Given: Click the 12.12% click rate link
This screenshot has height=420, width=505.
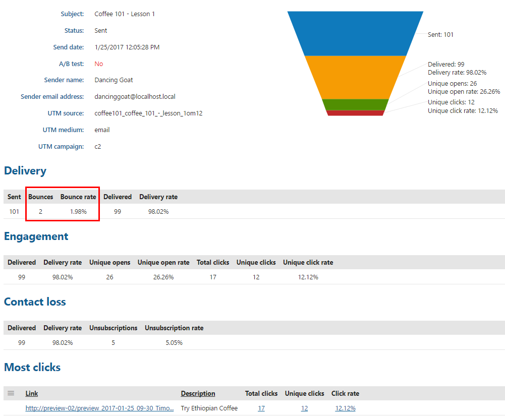Looking at the screenshot, I should 345,408.
